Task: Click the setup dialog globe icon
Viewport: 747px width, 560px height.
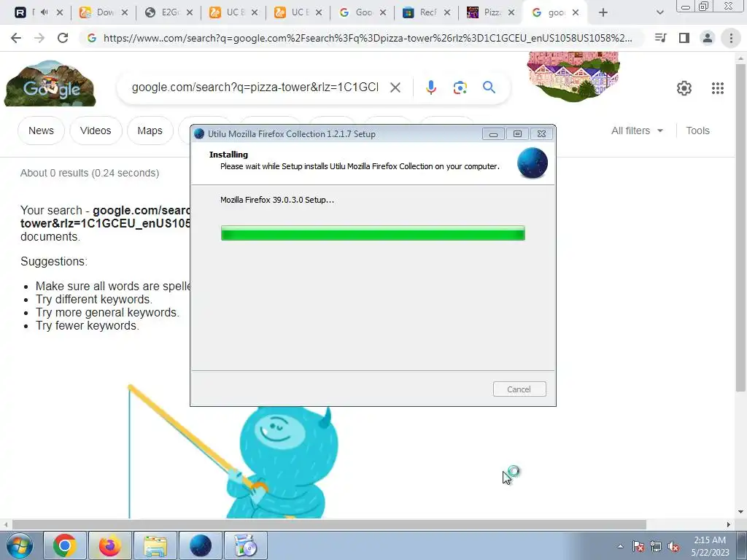Action: click(x=532, y=163)
